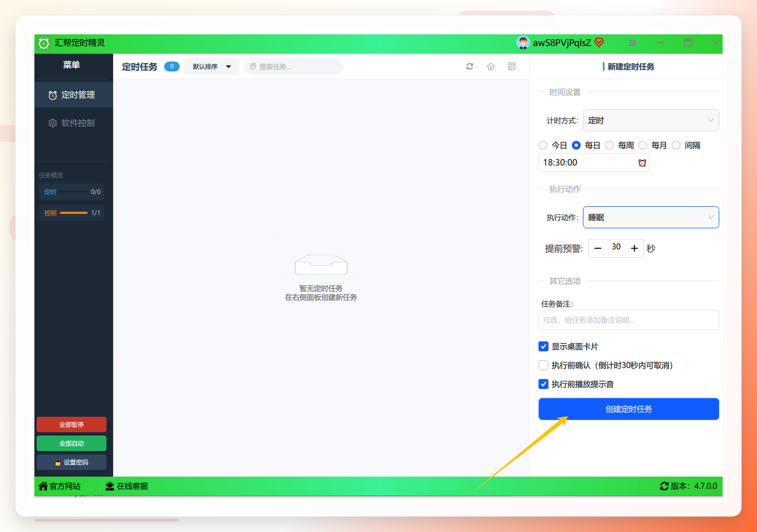Viewport: 757px width, 532px height.
Task: Open the 计时方式 dropdown showing 定时
Action: (651, 120)
